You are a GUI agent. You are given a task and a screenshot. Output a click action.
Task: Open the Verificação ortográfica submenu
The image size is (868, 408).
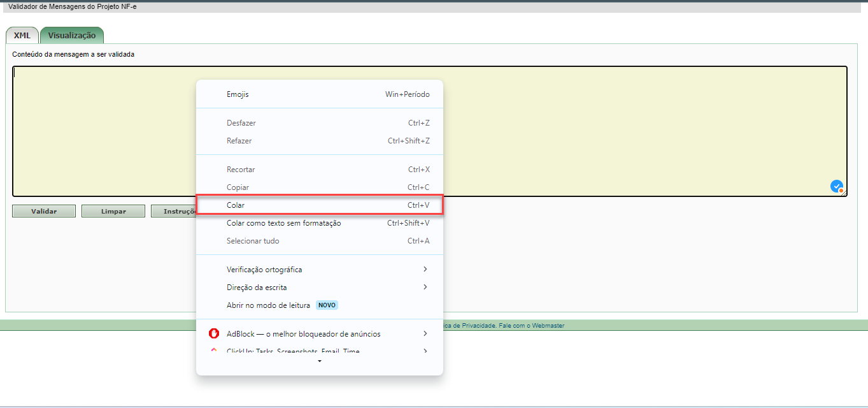pos(320,270)
